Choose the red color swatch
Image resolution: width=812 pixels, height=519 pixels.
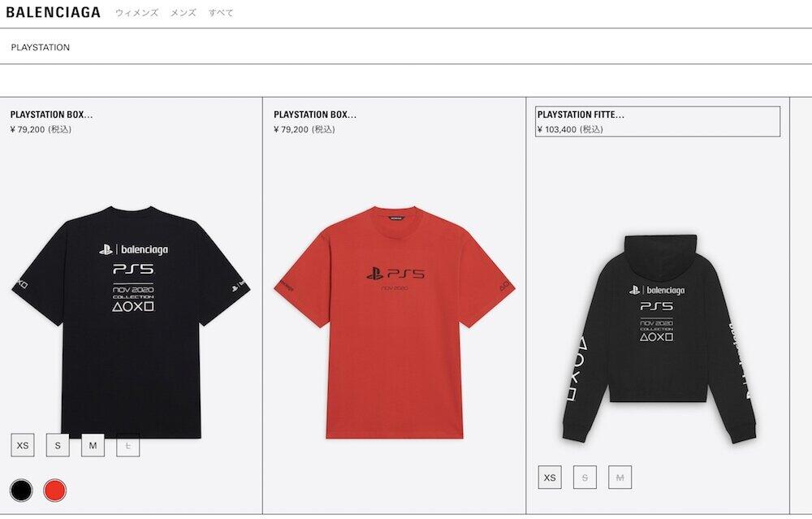(55, 490)
